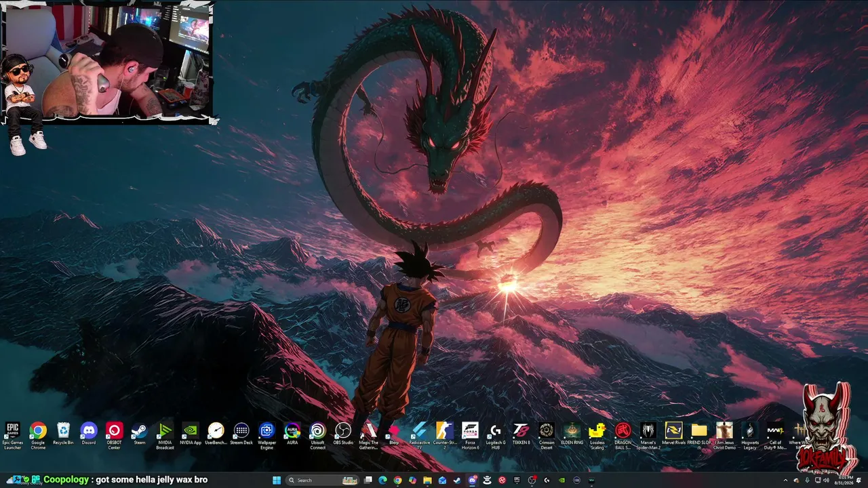Open the Epic Games Launcher desktop shortcut

click(12, 436)
